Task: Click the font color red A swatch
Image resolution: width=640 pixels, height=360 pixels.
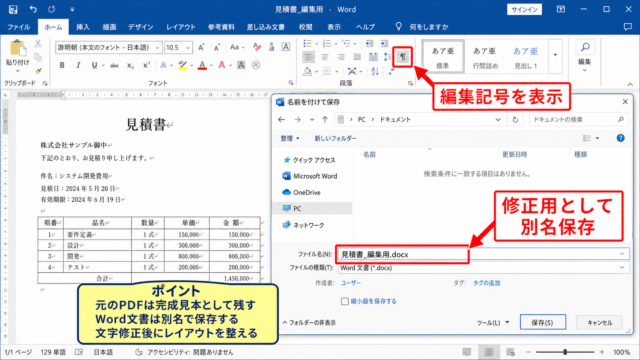Action: coord(202,65)
